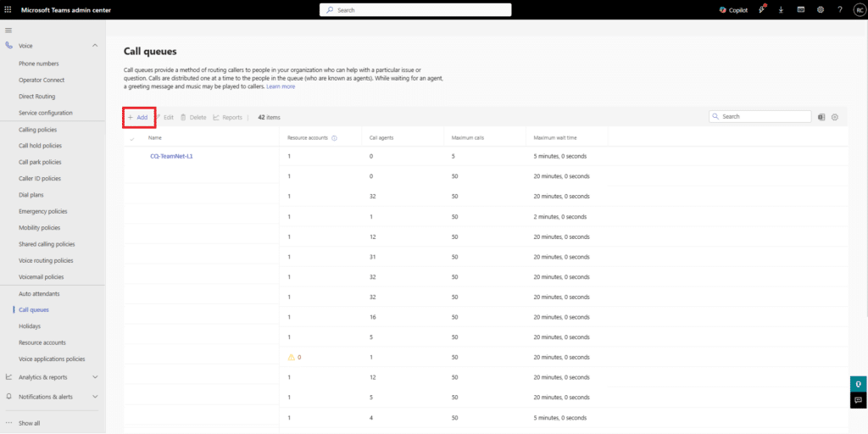Expand Notifications & alerts section
The width and height of the screenshot is (868, 434).
tap(95, 396)
